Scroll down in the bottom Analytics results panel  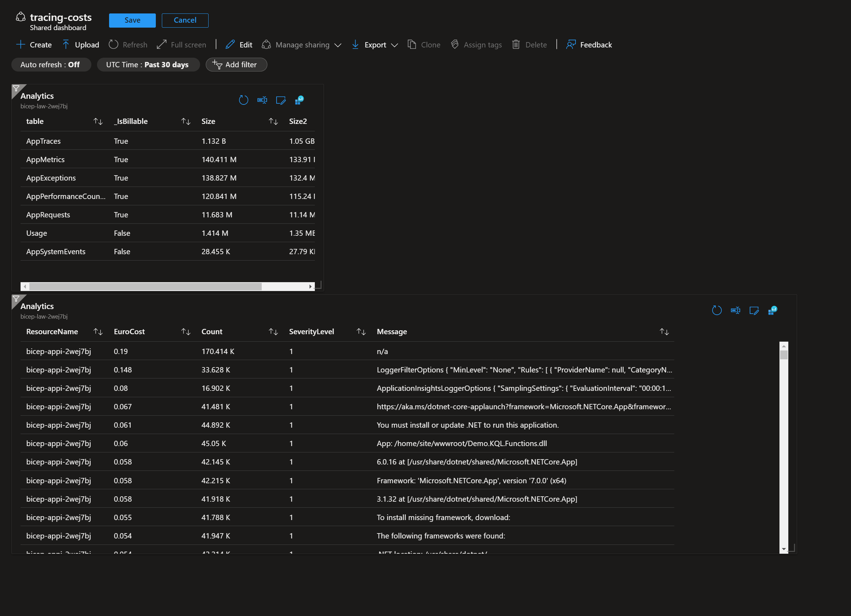click(x=782, y=547)
